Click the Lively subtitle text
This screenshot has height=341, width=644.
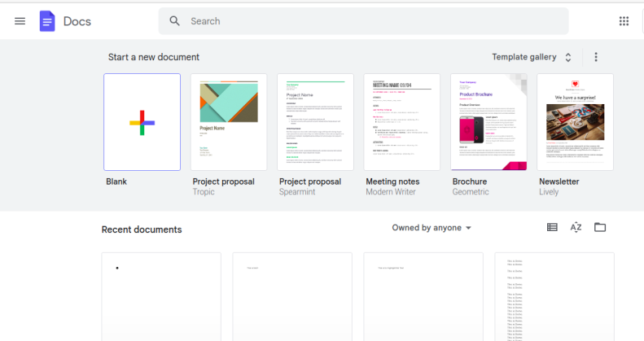(549, 191)
